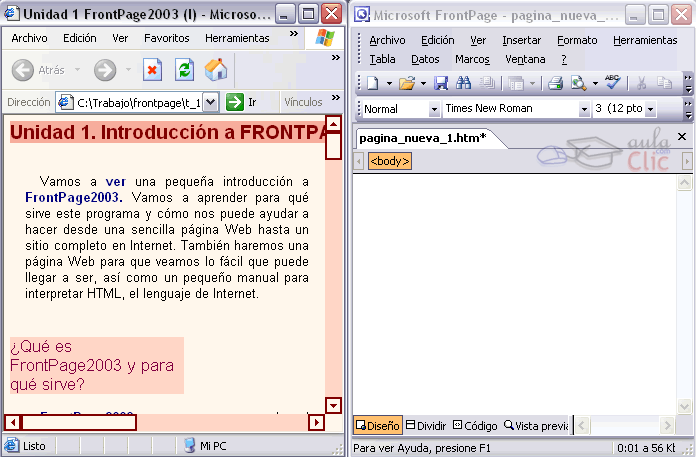This screenshot has height=457, width=696.
Task: Click the browser horizontal scrollbar thumb
Action: point(79,422)
